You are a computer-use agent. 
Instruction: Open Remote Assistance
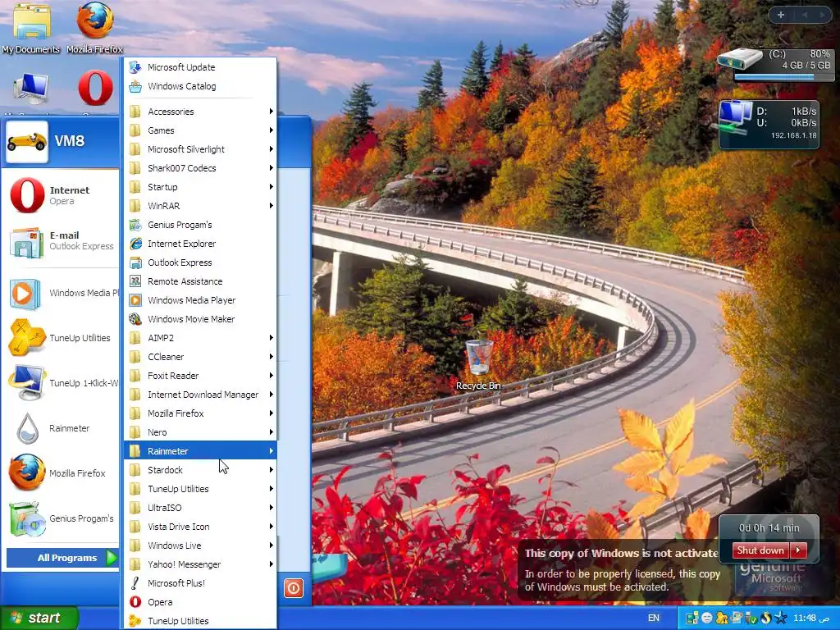tap(200, 281)
